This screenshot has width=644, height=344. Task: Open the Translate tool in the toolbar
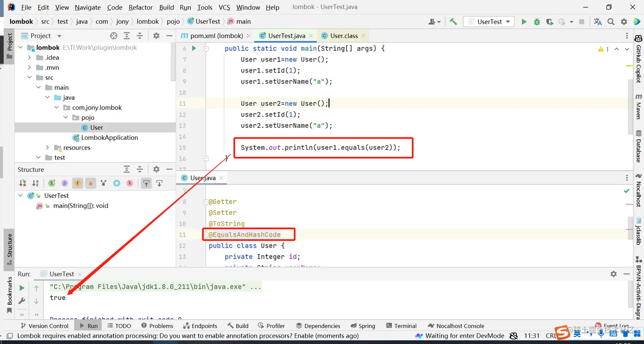[598, 22]
